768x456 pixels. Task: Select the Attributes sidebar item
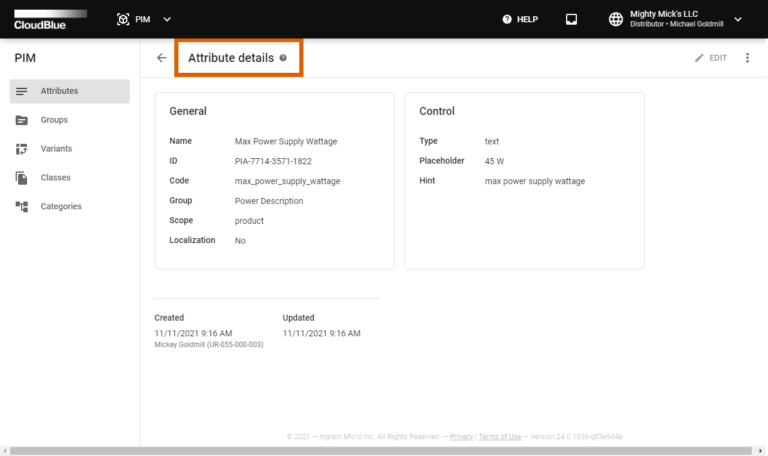[x=70, y=91]
